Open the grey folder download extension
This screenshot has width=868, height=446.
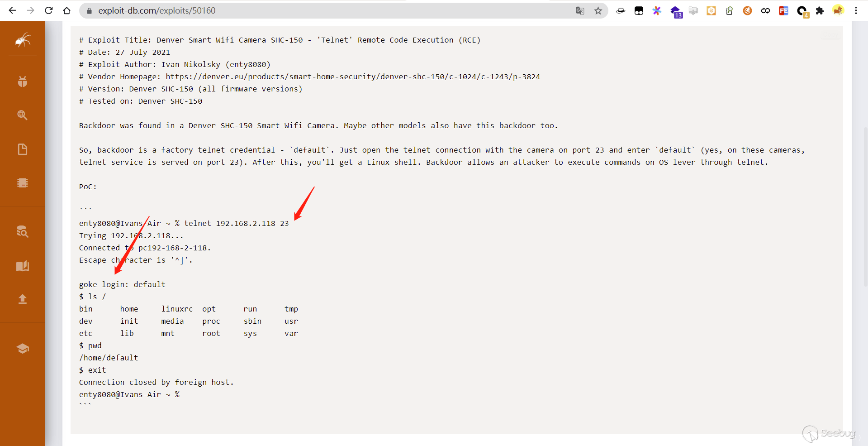(693, 10)
